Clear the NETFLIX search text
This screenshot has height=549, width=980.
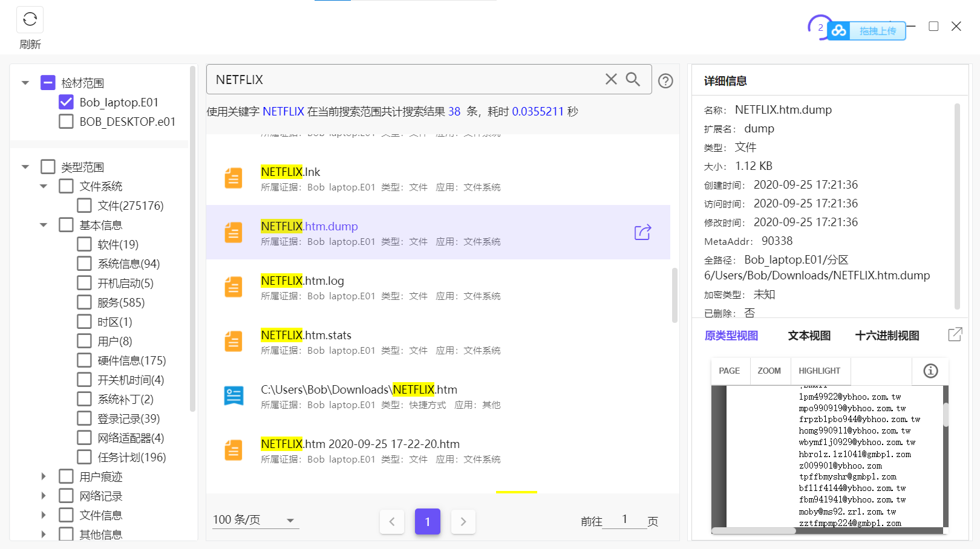(x=611, y=79)
